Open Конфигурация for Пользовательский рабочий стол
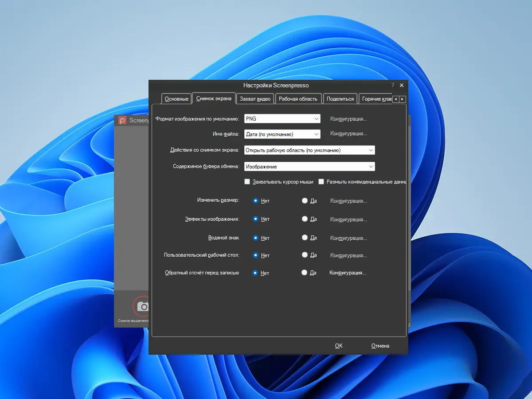 [x=348, y=255]
